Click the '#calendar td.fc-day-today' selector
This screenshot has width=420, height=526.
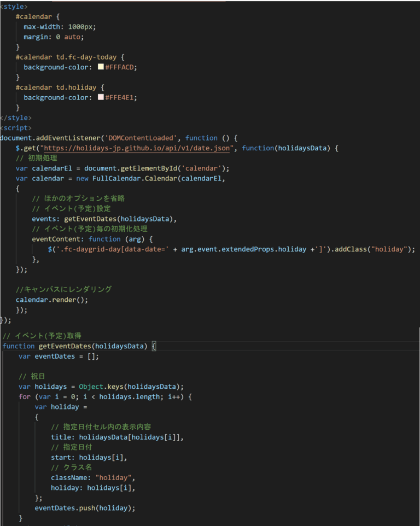66,57
